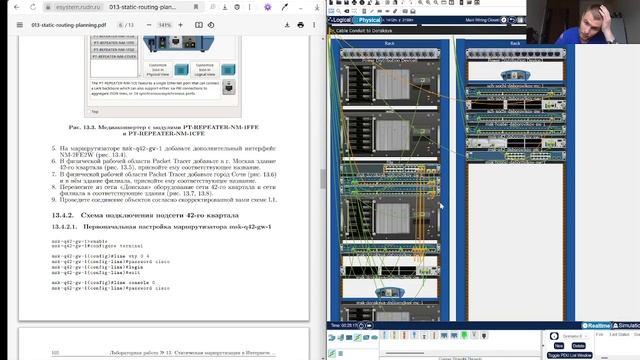Bookmark the current page

click(x=196, y=7)
